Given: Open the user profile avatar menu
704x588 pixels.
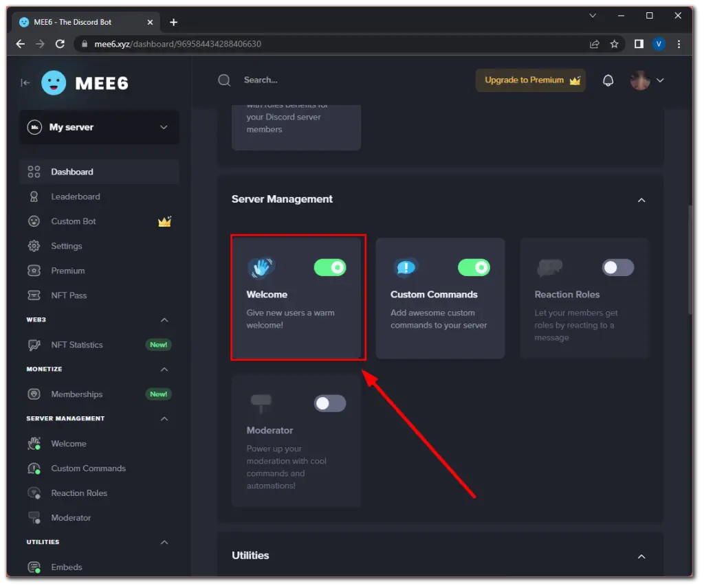Looking at the screenshot, I should [639, 80].
